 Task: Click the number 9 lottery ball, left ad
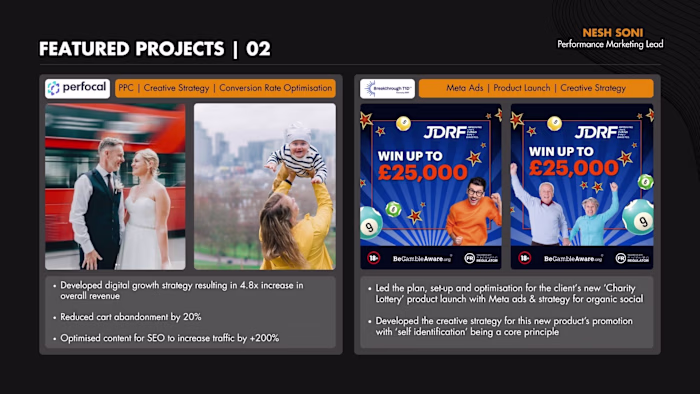point(371,223)
